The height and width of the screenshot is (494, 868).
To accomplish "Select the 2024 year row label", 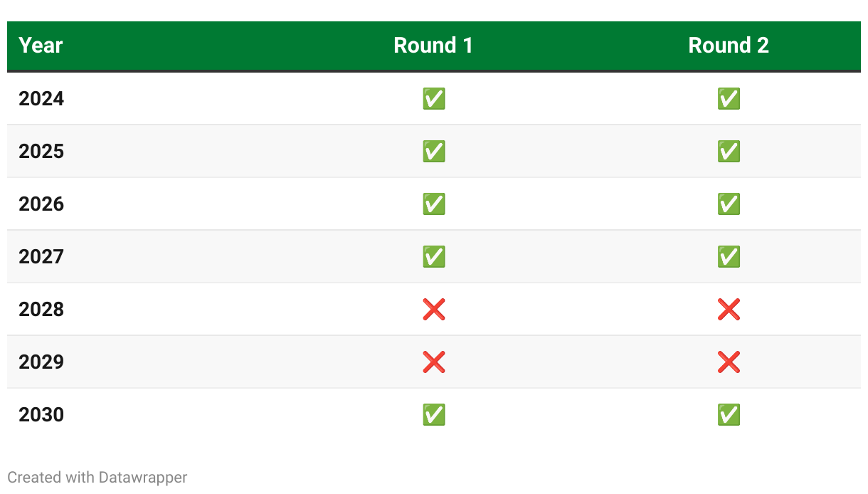I will (41, 99).
